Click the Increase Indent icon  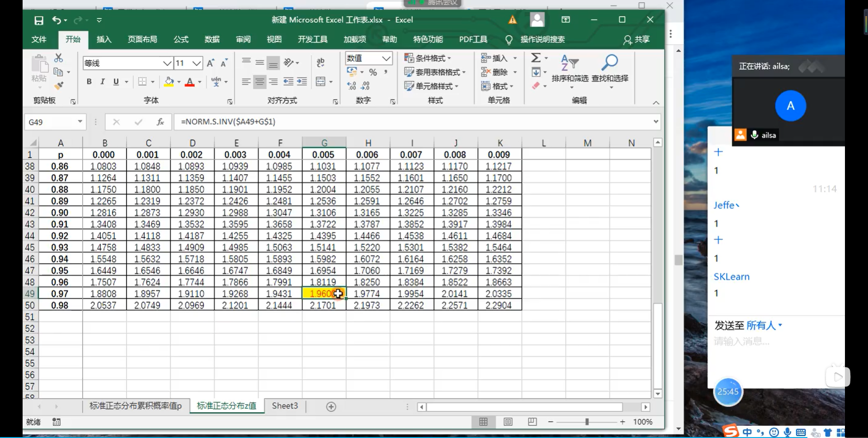coord(302,81)
